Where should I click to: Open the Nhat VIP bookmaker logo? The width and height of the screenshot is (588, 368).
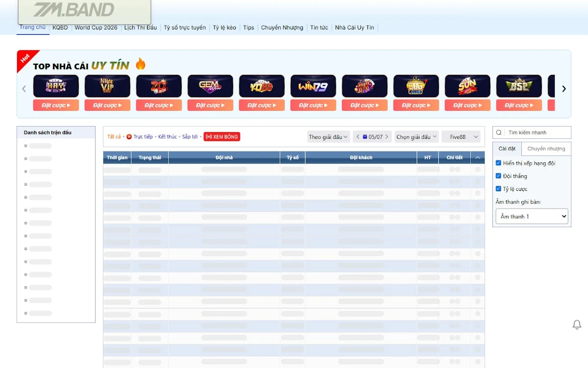[107, 86]
